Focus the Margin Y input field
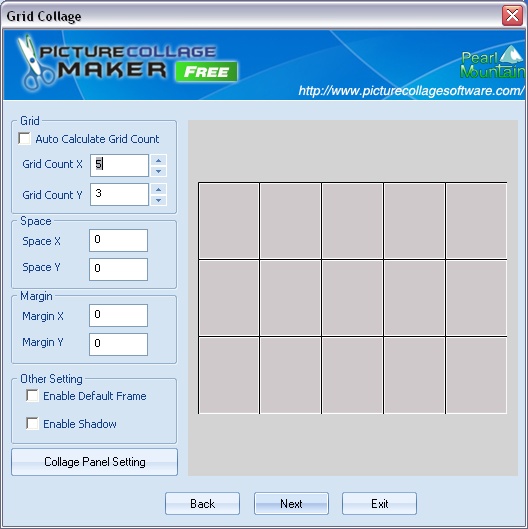Viewport: 528px width, 529px height. coord(118,344)
